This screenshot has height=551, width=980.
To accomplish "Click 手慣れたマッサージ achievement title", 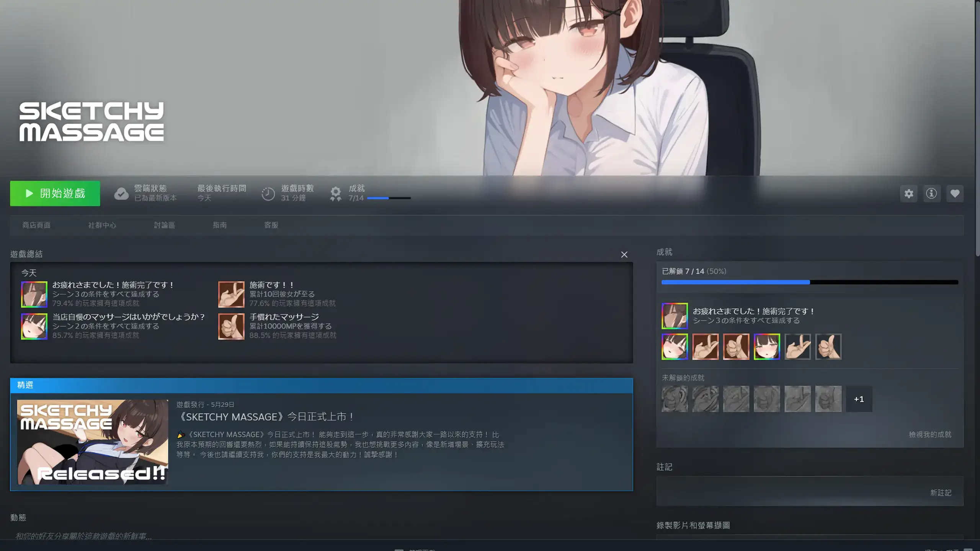I will click(284, 317).
